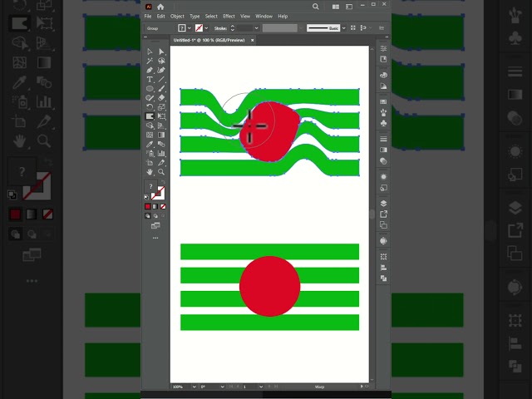
Task: Open the search magnifier in title bar
Action: [x=316, y=7]
